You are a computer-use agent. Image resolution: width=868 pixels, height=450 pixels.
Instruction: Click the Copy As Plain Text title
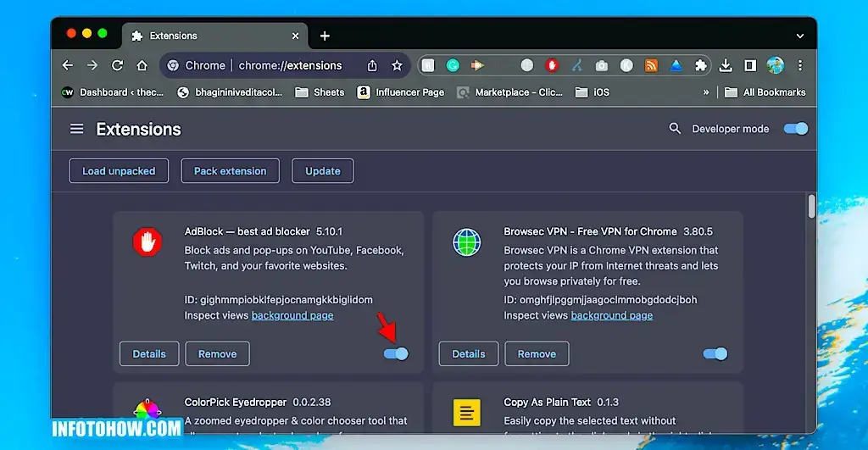pos(547,403)
